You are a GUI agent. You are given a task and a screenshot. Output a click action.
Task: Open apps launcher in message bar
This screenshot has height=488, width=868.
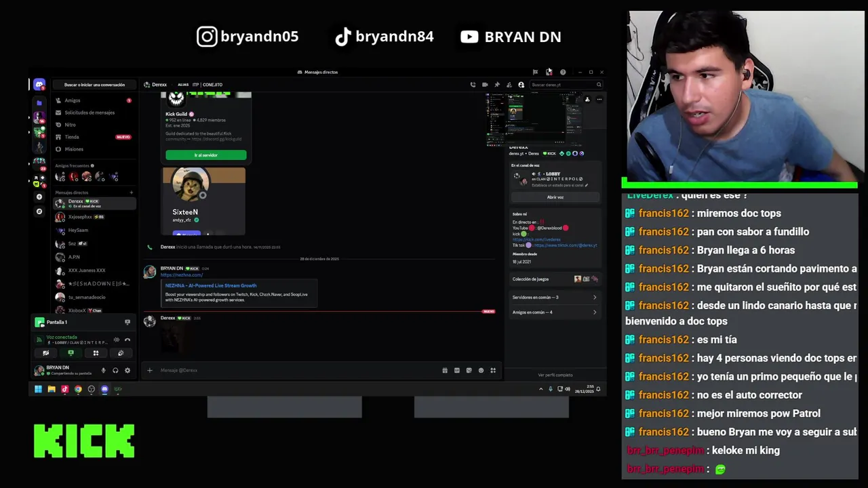(x=493, y=370)
